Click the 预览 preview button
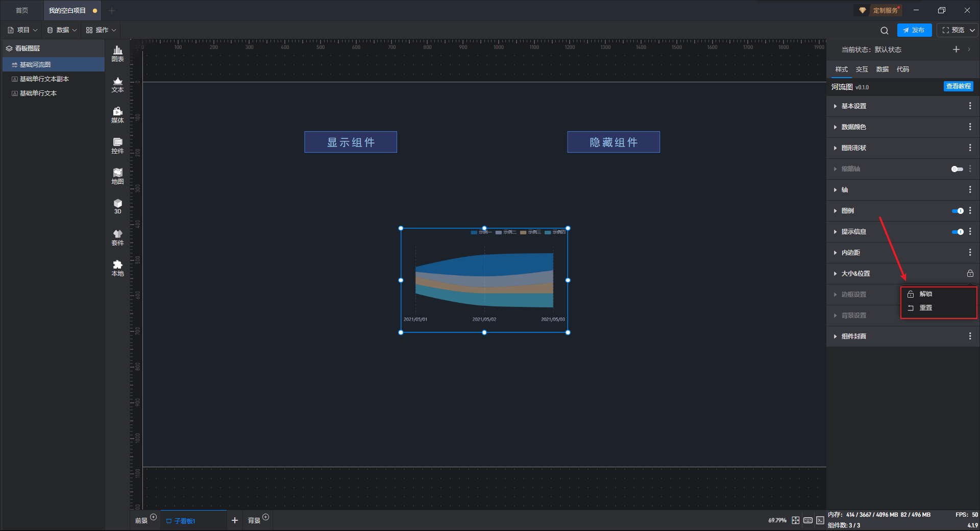The width and height of the screenshot is (980, 531). [953, 30]
